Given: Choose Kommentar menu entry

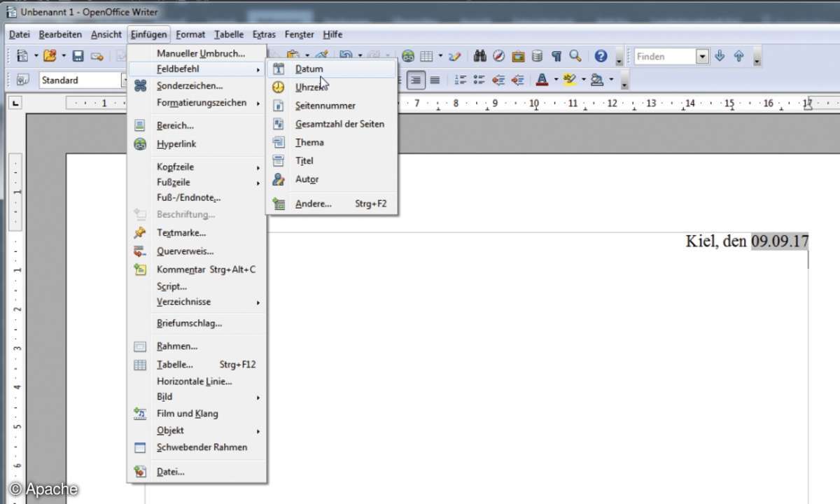Looking at the screenshot, I should (x=197, y=269).
